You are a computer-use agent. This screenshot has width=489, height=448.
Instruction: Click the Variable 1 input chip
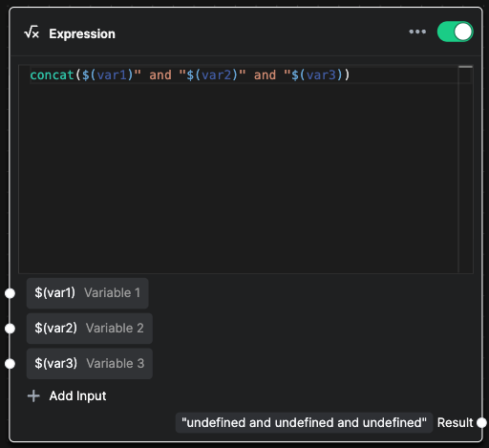click(88, 293)
